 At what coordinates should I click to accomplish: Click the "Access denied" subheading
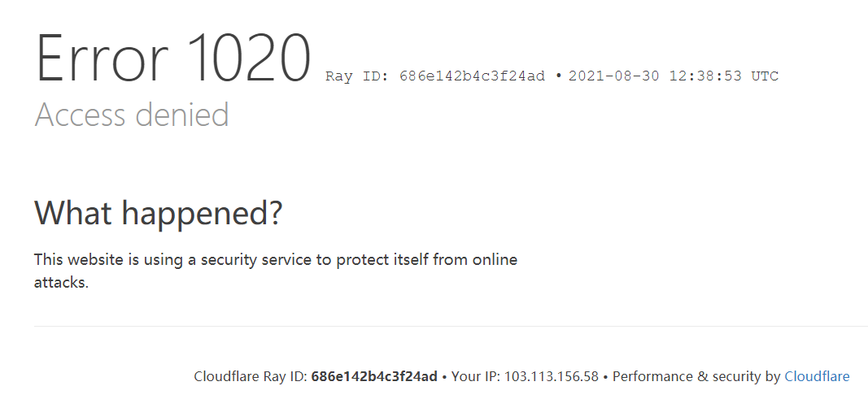point(132,115)
